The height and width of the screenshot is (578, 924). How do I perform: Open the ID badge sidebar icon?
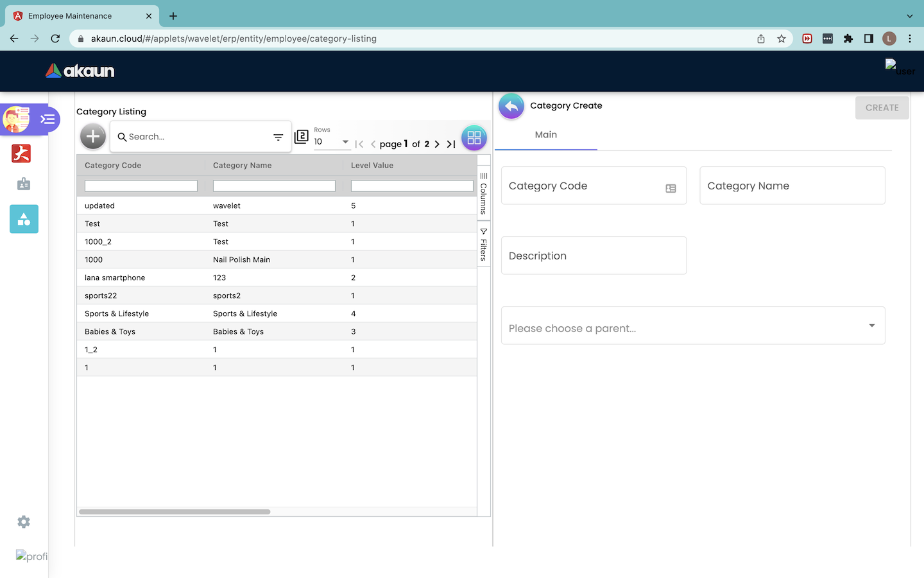coord(24,184)
